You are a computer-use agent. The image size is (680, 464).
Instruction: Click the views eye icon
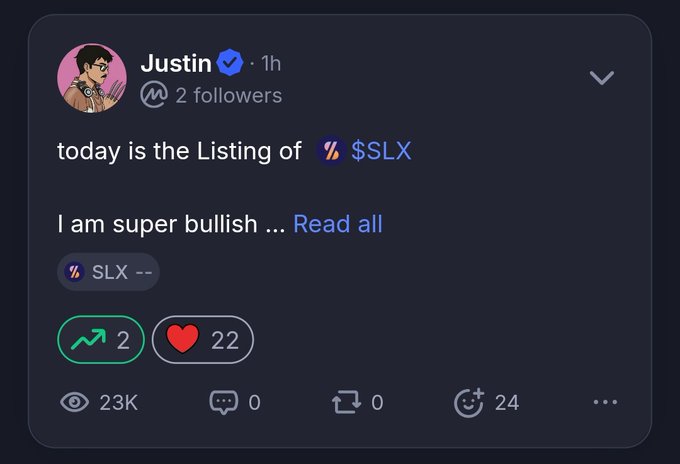pyautogui.click(x=75, y=402)
